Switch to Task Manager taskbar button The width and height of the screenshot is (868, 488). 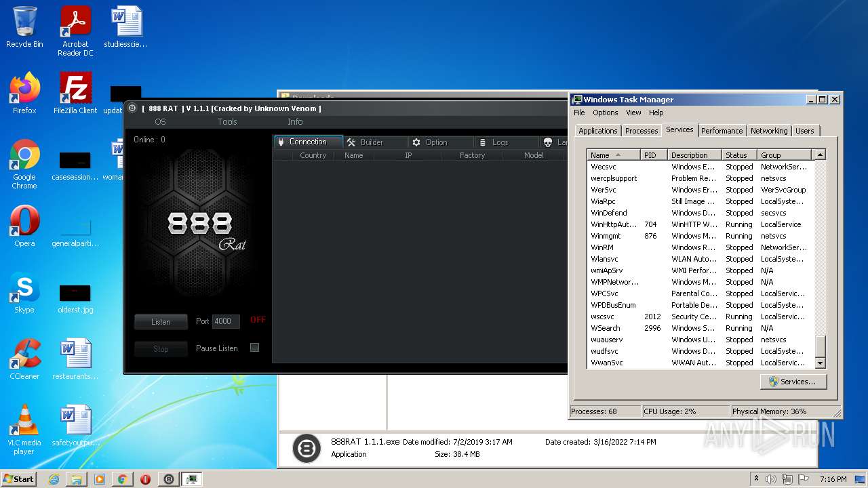coord(192,479)
